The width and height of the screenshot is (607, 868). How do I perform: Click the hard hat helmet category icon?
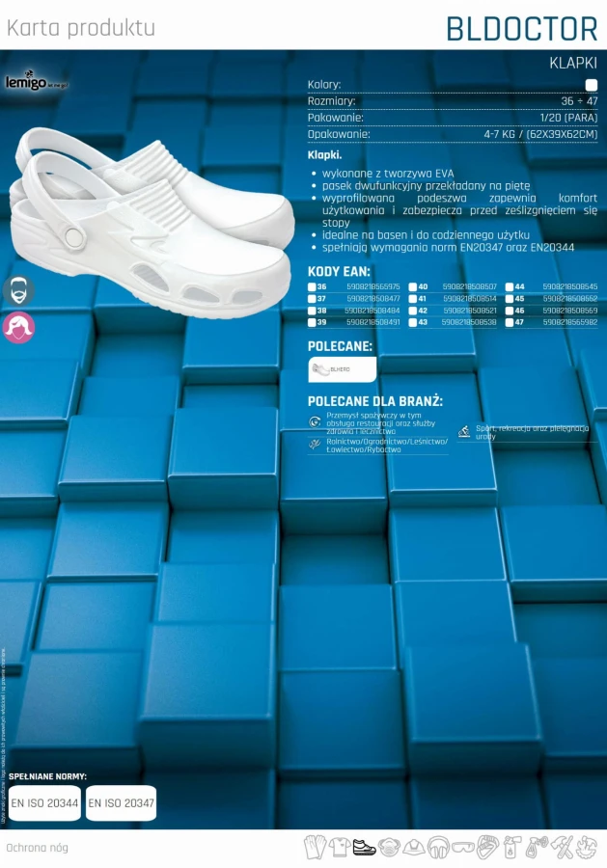(414, 848)
